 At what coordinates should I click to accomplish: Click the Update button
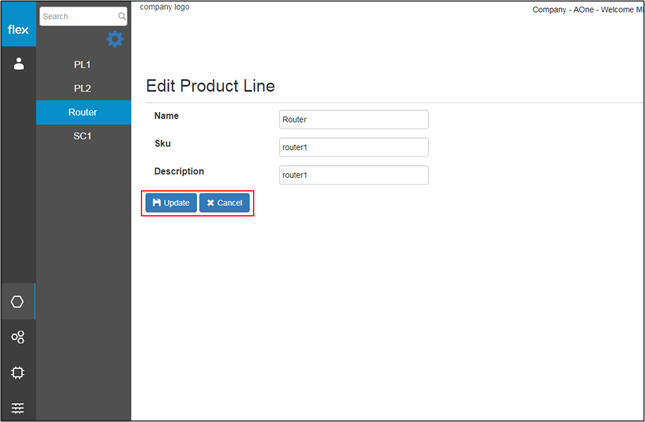171,203
